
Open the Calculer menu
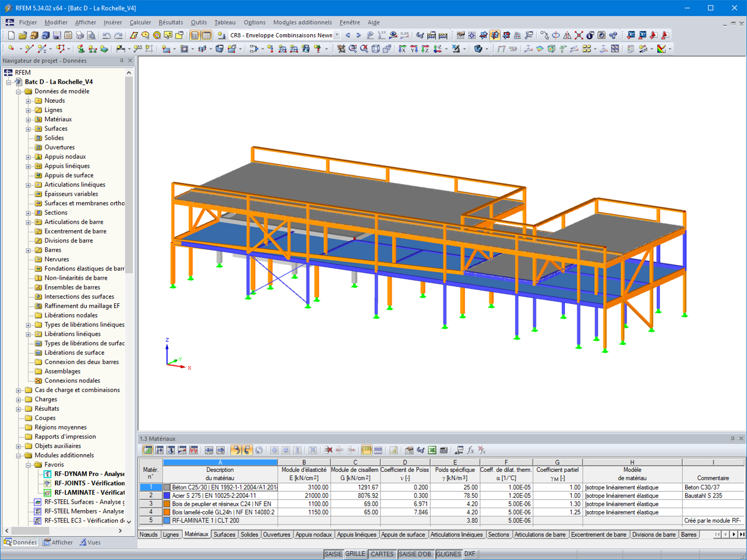coord(140,22)
